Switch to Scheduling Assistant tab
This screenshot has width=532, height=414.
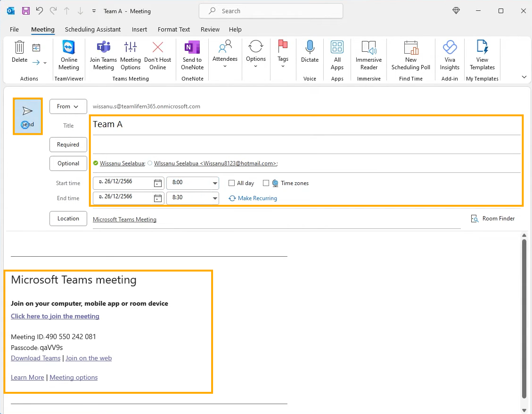click(x=93, y=30)
